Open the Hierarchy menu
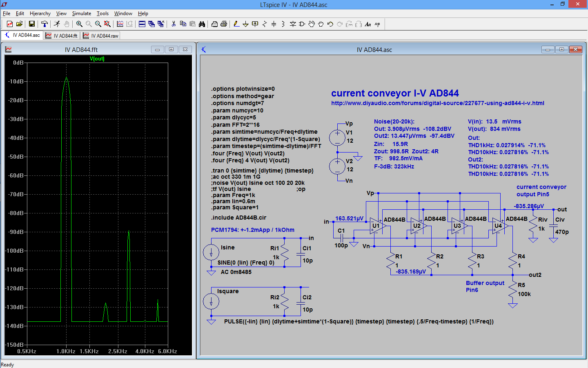Viewport: 588px width, 368px height. (x=40, y=13)
